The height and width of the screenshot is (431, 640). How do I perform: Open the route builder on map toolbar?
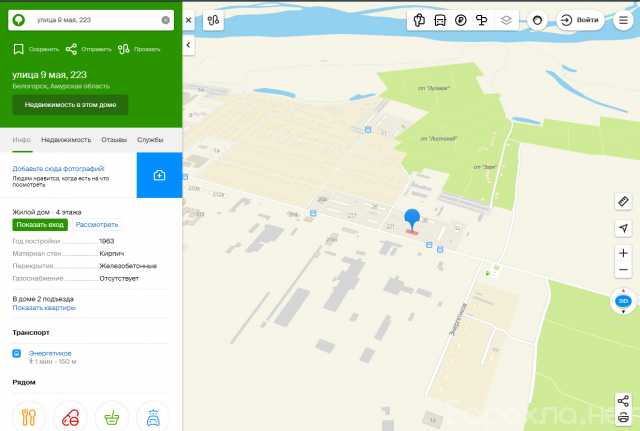tap(213, 20)
